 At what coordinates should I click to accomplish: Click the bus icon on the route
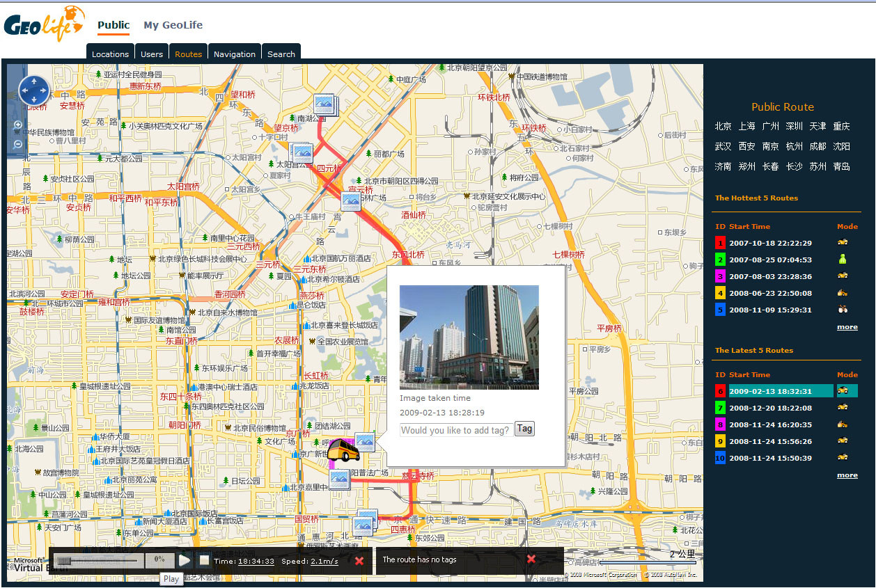[342, 451]
